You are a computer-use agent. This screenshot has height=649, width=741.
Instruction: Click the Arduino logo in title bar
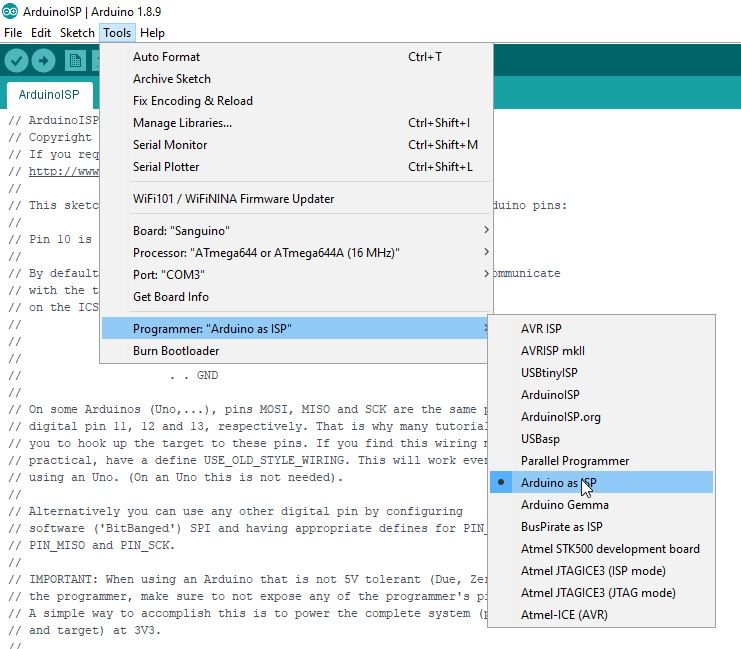(x=10, y=11)
